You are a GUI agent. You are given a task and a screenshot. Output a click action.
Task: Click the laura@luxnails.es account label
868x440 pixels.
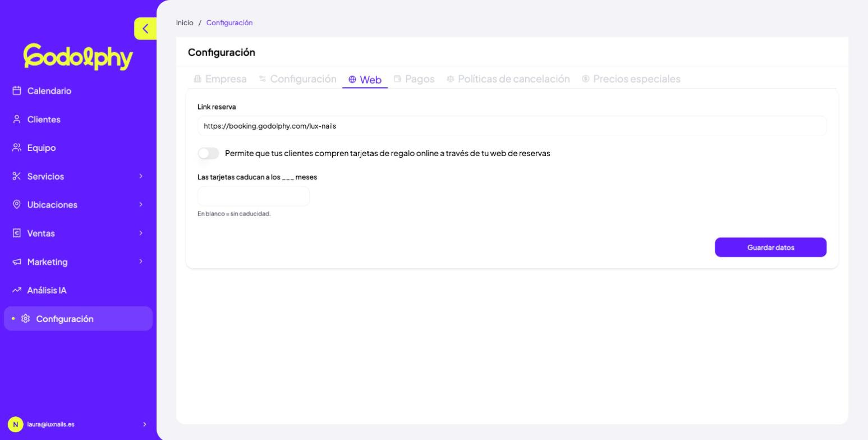(x=51, y=424)
